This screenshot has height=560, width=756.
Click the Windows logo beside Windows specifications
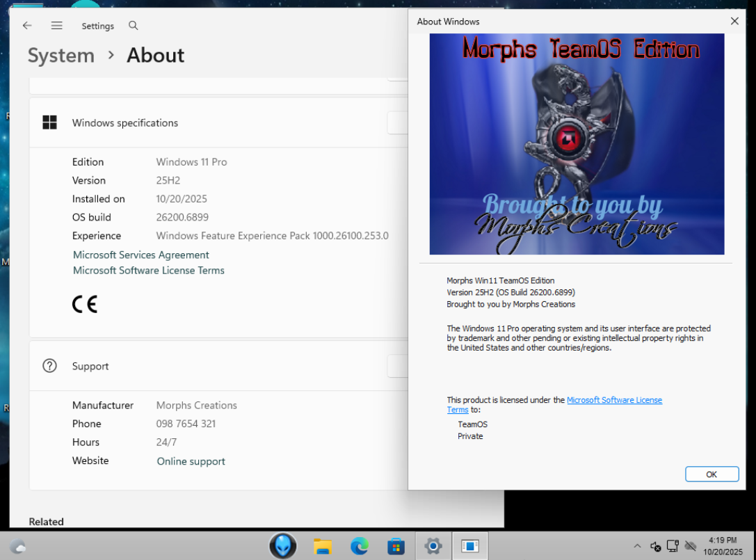pyautogui.click(x=49, y=122)
